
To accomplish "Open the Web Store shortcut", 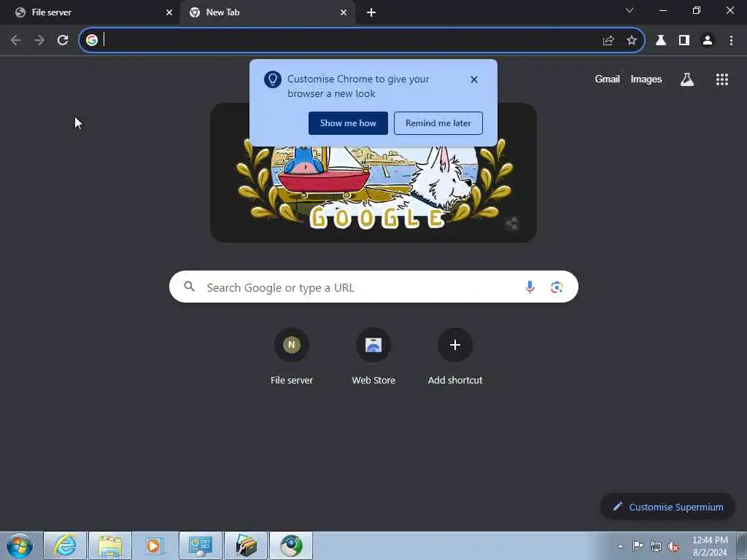I will (x=373, y=357).
